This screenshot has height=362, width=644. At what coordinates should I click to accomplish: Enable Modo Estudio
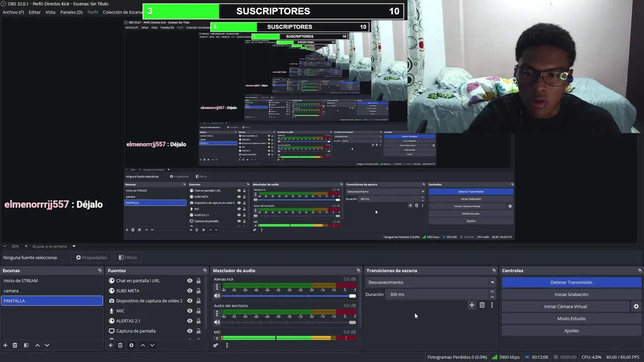pos(572,318)
